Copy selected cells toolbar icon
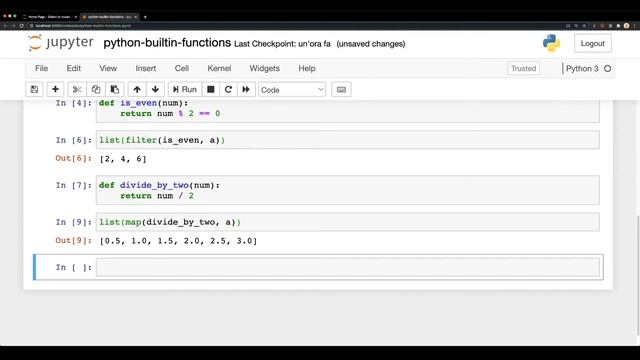This screenshot has width=640, height=360. (96, 89)
